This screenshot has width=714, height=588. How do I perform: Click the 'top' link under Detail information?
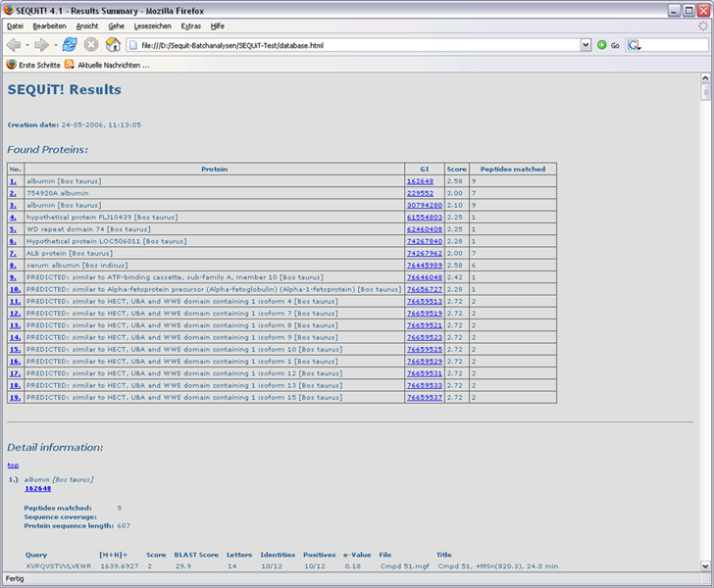pyautogui.click(x=13, y=465)
